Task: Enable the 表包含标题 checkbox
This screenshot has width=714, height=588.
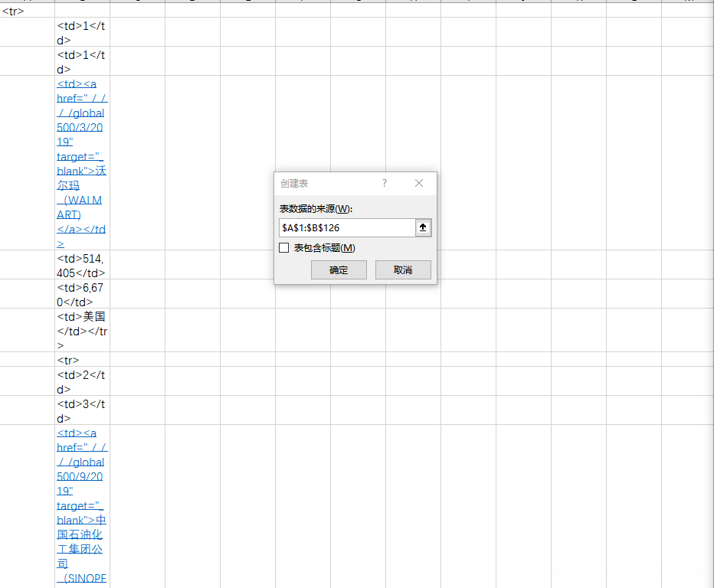Action: click(x=284, y=248)
